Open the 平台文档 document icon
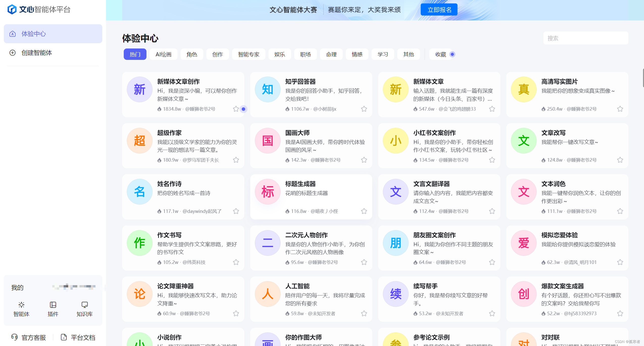Viewport: 644px width, 346px height. (x=64, y=337)
